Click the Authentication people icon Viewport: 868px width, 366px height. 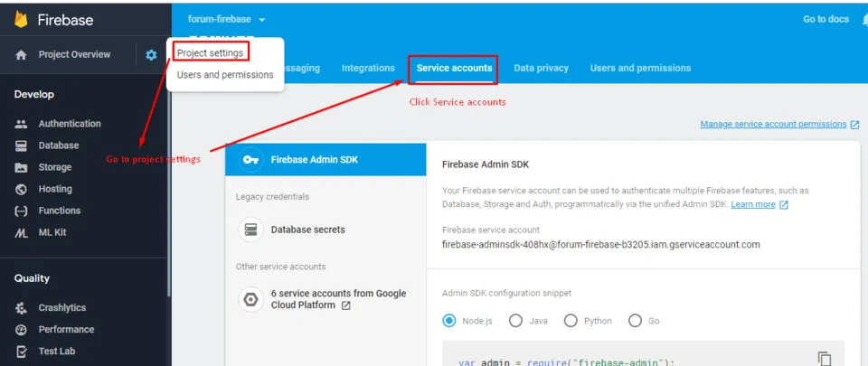coord(21,124)
